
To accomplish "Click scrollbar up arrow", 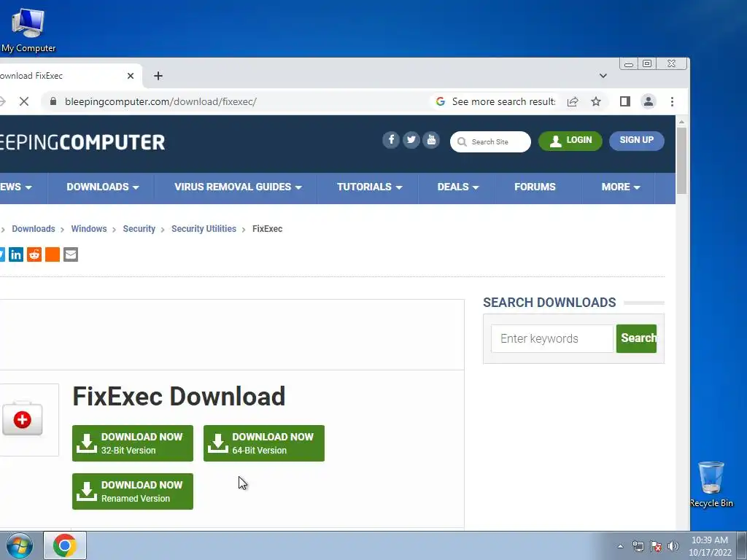I will point(682,122).
